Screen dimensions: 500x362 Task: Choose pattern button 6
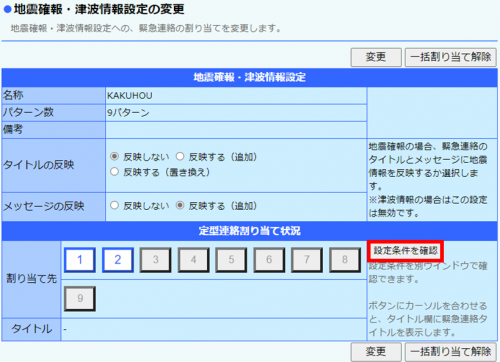269,260
